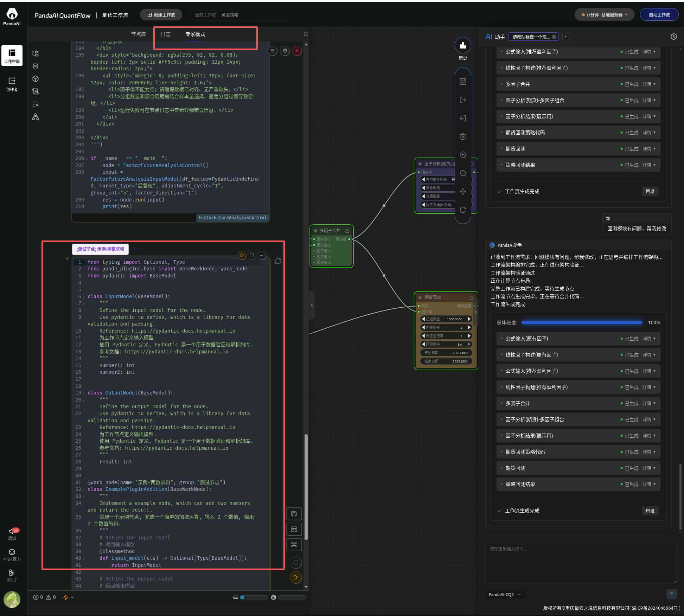
Task: Click the layout blocks icon above command icon
Action: (x=294, y=529)
